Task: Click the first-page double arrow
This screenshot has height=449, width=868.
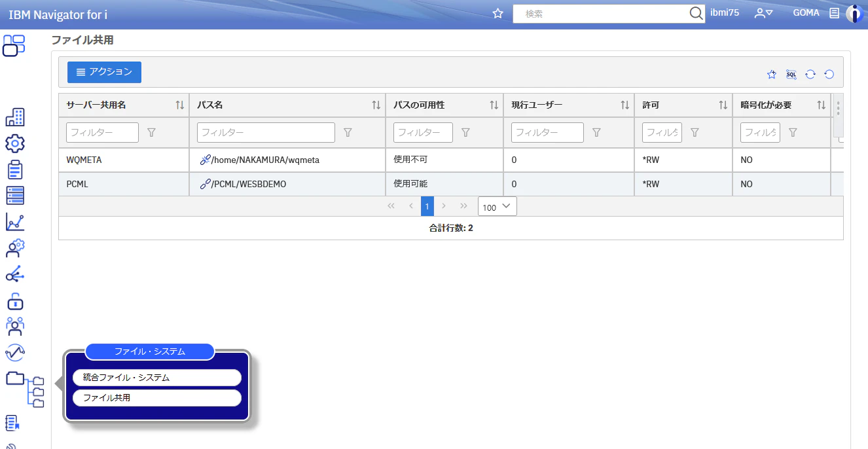Action: click(391, 206)
